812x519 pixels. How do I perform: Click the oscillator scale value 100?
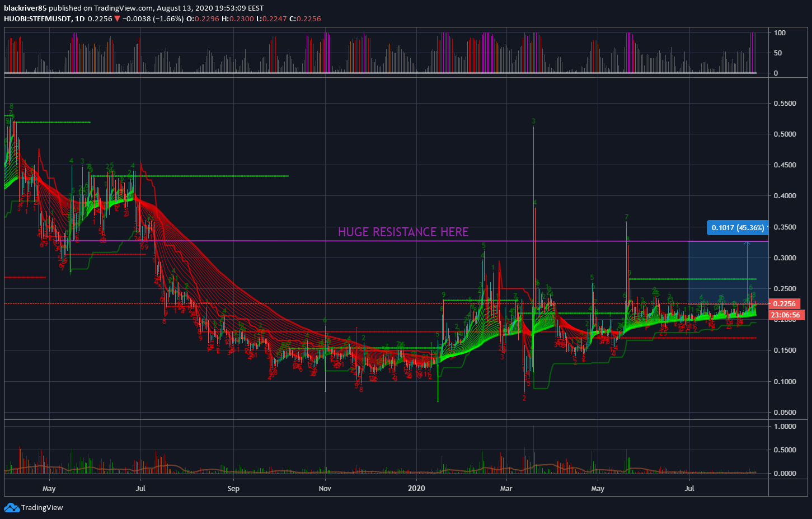tap(780, 33)
